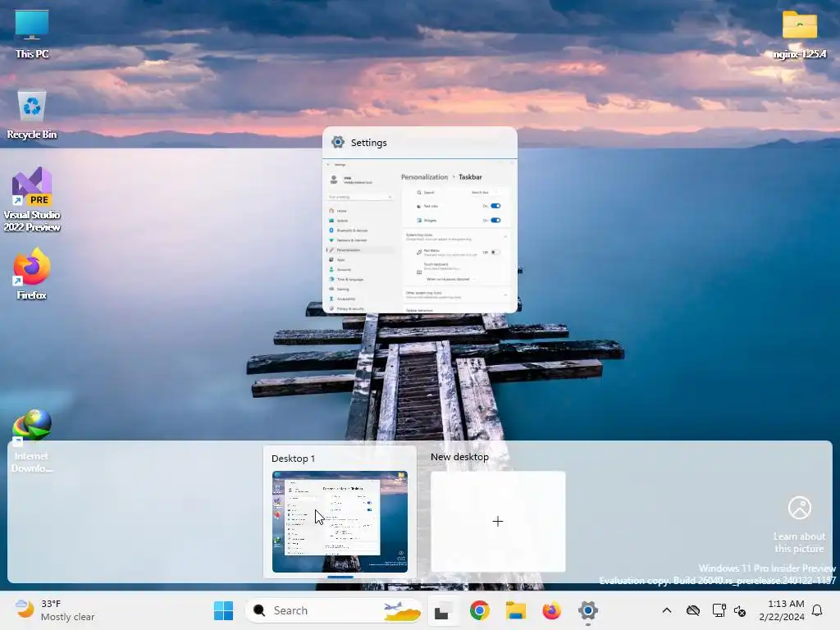Open File Explorer from the taskbar
840x630 pixels.
pyautogui.click(x=516, y=610)
